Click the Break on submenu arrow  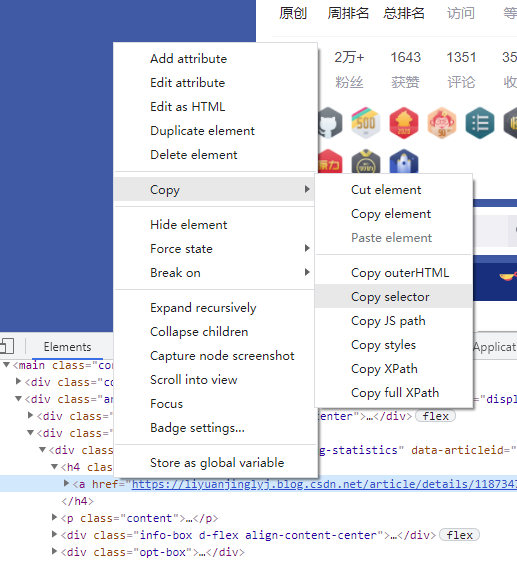307,272
